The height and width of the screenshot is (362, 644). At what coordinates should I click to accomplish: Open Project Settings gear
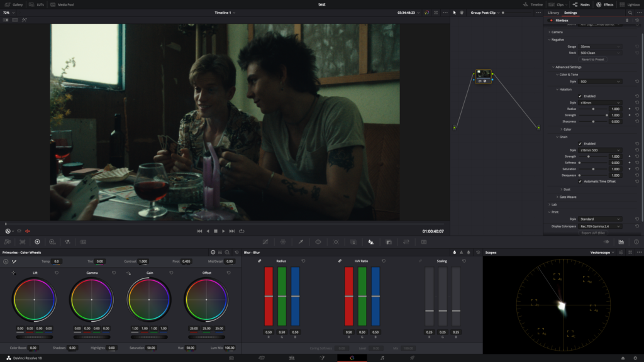635,358
